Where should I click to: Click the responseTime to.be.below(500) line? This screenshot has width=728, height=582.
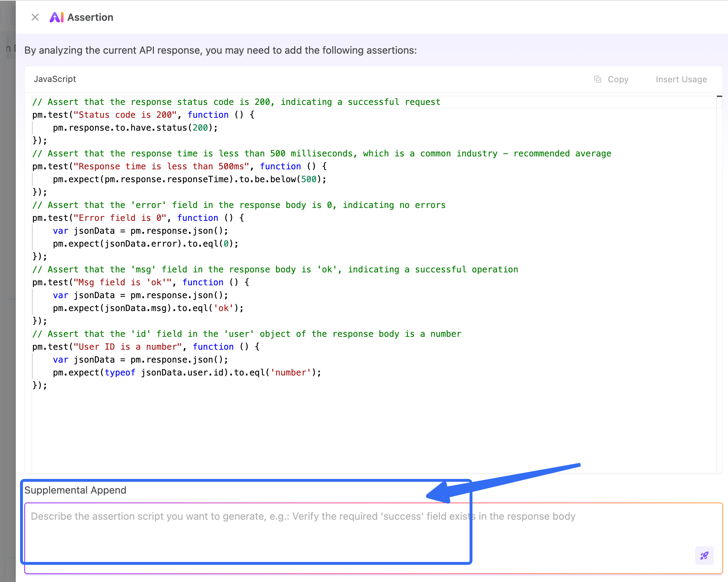(190, 179)
